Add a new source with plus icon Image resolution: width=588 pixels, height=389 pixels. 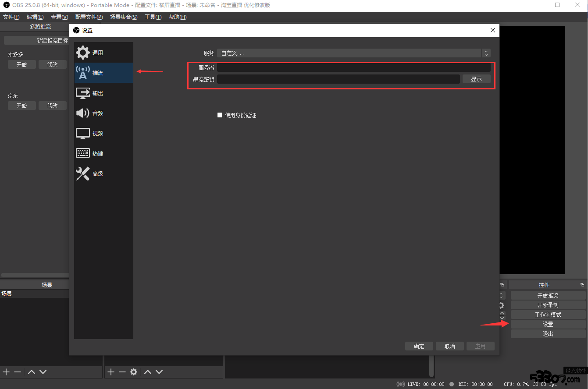point(111,372)
